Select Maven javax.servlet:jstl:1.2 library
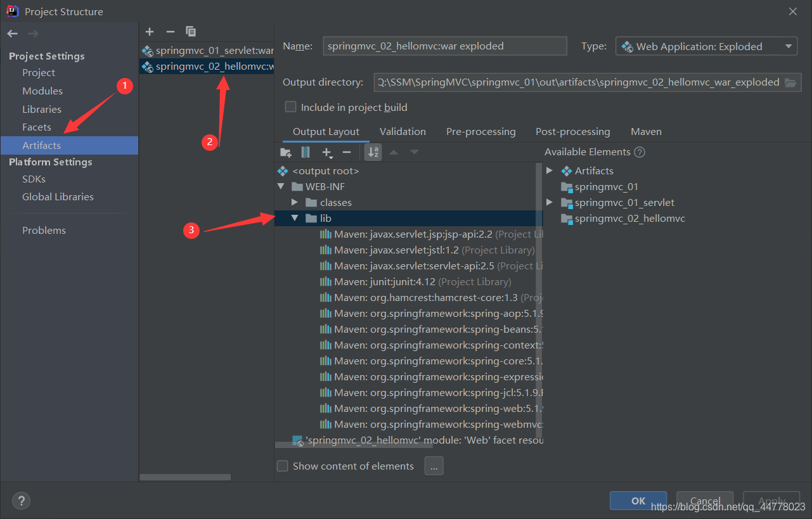 (x=428, y=250)
